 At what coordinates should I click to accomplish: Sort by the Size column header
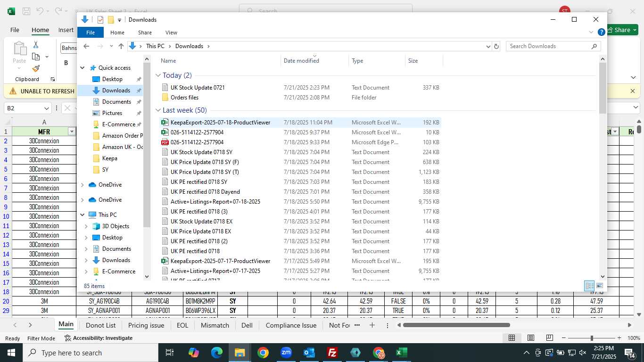(424, 61)
